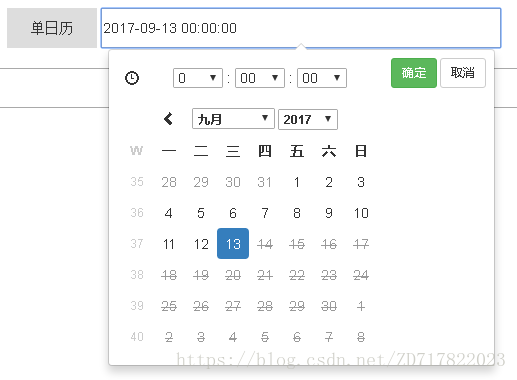This screenshot has height=380, width=517.
Task: Select grayed day 31 of previous month
Action: point(265,182)
